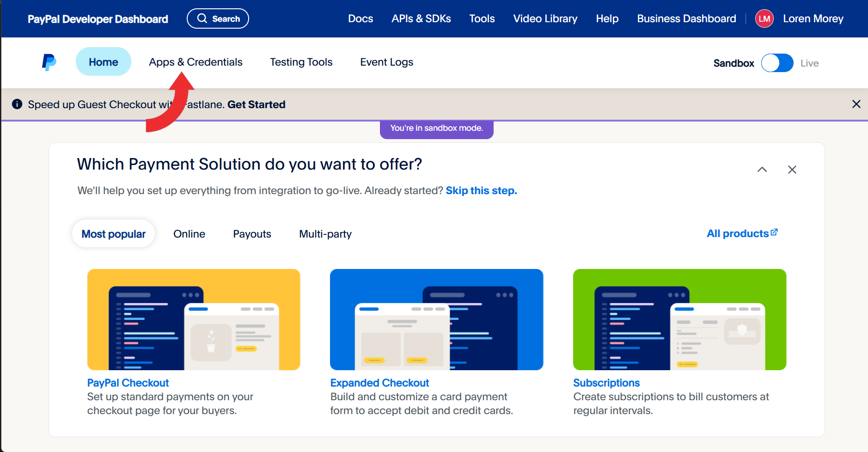Toggle Sandbox to Live mode switch

click(x=777, y=63)
